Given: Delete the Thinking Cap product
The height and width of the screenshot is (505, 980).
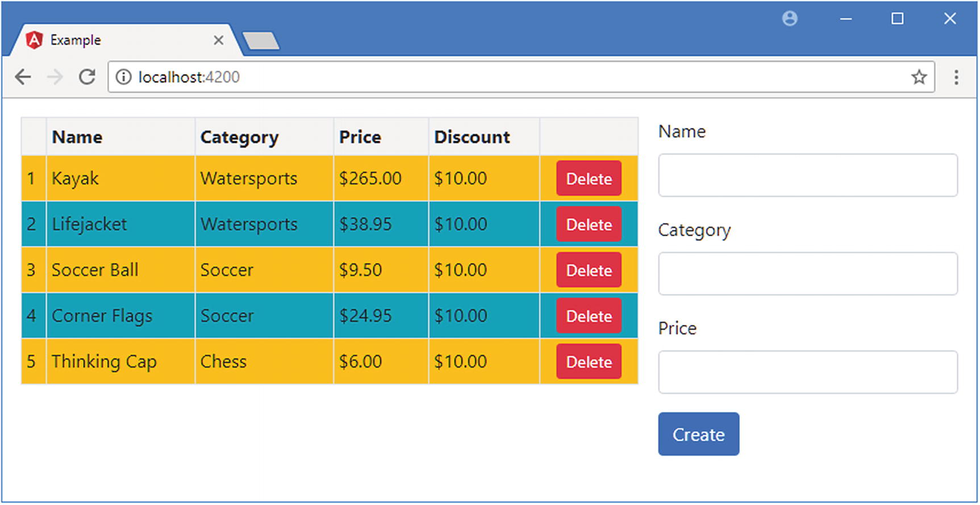Looking at the screenshot, I should [x=589, y=362].
